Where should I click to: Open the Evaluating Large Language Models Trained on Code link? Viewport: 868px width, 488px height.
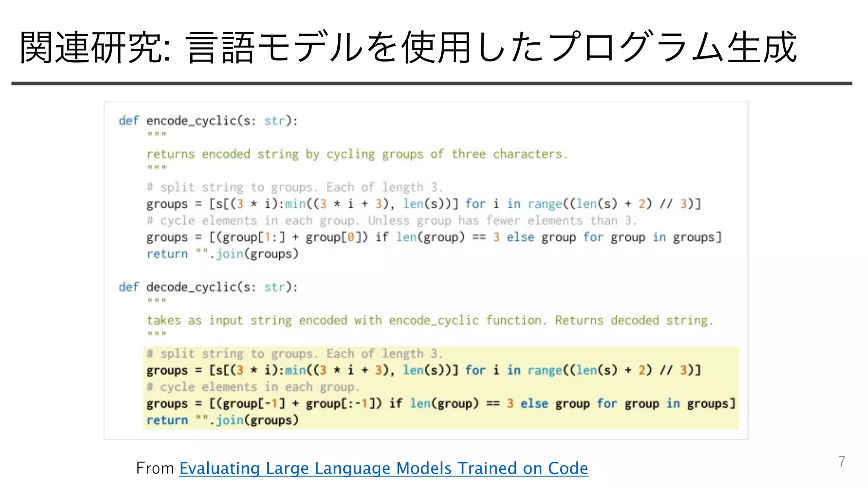[384, 468]
